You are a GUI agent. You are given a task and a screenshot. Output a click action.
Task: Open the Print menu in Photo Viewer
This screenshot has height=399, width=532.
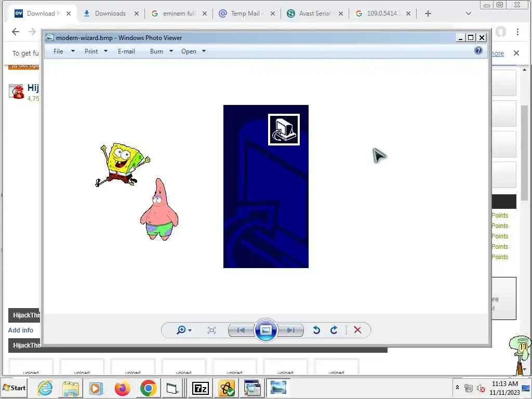click(91, 51)
